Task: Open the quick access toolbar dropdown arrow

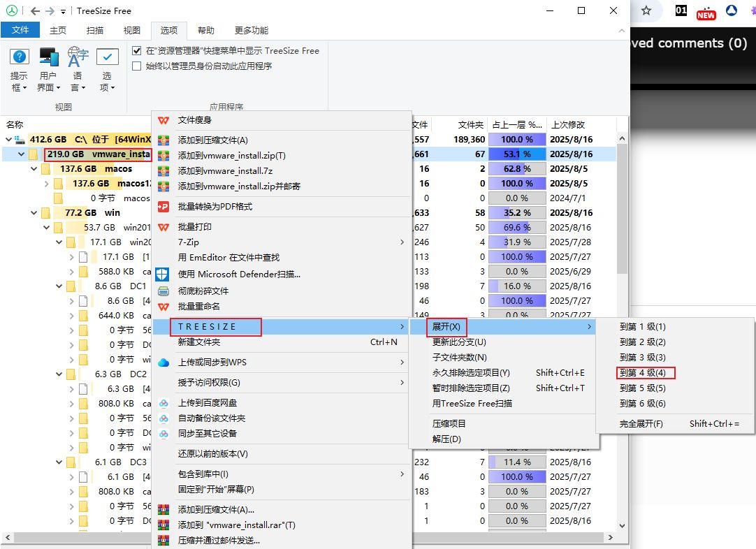Action: (x=63, y=11)
